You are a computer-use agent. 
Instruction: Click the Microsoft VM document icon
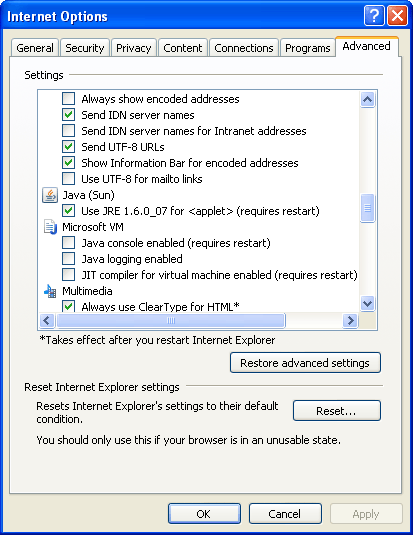tap(50, 227)
